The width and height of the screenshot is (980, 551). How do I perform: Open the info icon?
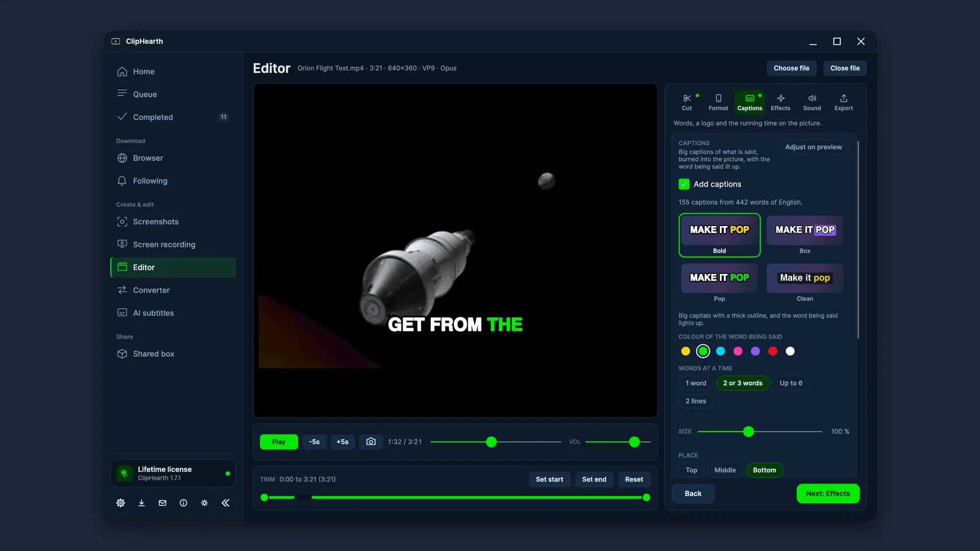[x=183, y=503]
